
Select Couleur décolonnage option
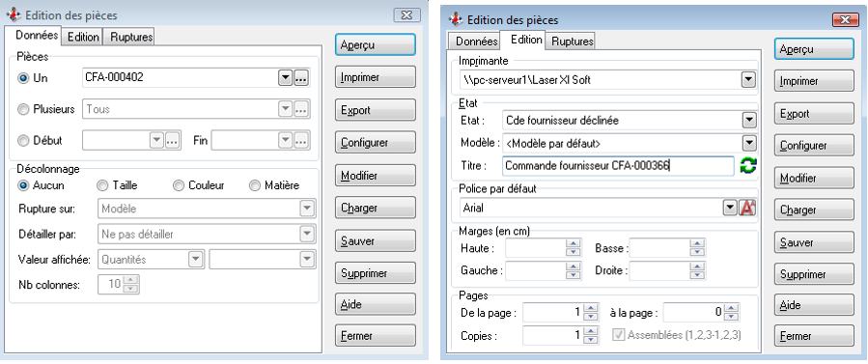click(179, 185)
